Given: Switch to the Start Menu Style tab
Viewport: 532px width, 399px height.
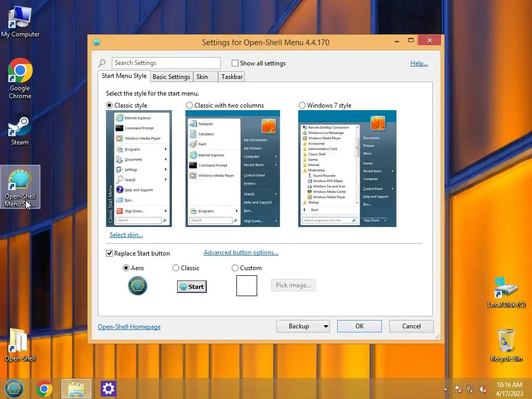Looking at the screenshot, I should point(124,76).
